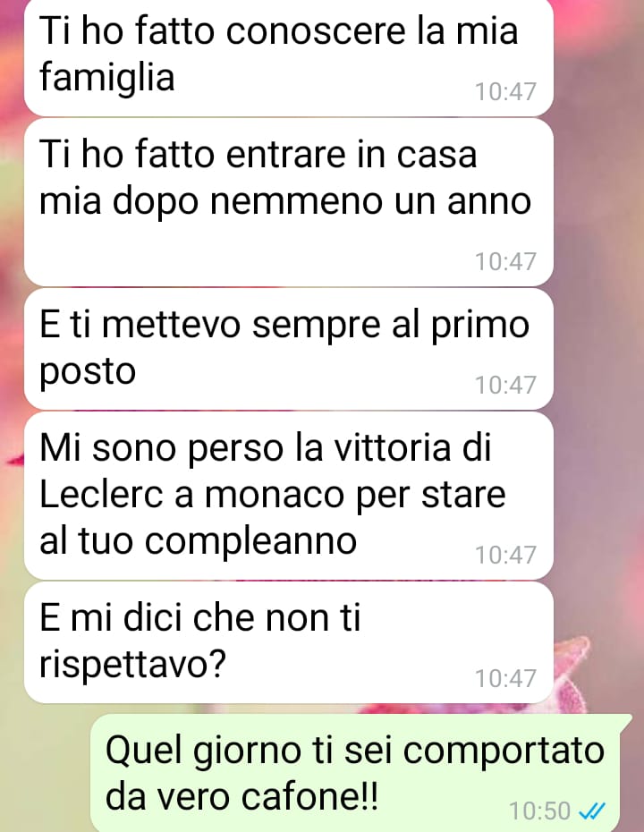Viewport: 644px width, 832px height.
Task: Tap the 'Ti ho fatto conoscere la mia famiglia' bubble
Action: pyautogui.click(x=289, y=56)
